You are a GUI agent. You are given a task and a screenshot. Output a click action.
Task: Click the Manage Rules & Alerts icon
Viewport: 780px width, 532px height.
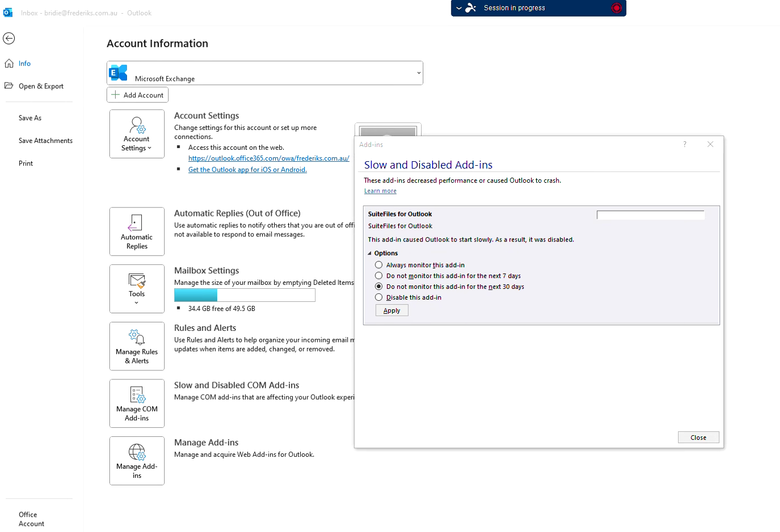pos(137,346)
